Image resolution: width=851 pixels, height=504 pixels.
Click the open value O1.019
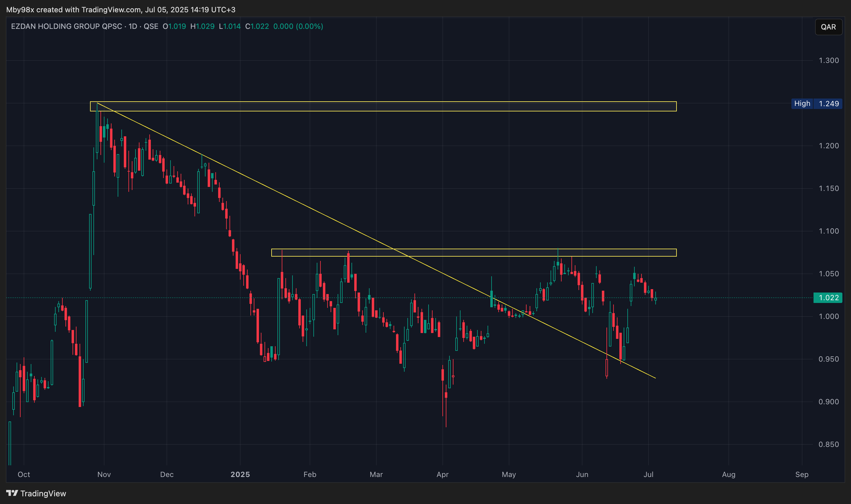[x=174, y=26]
